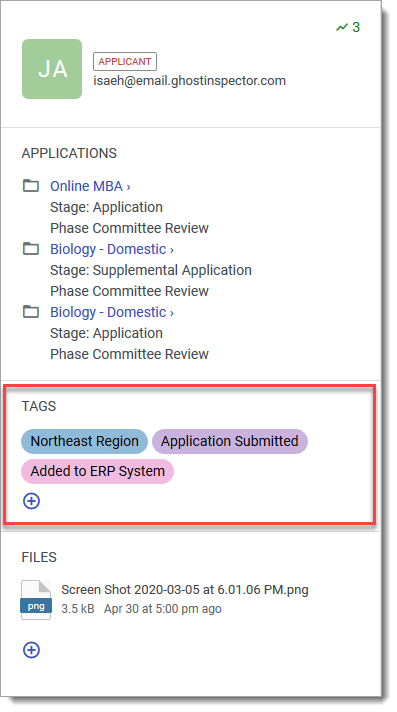
Task: Click the folder icon beside Online MBA
Action: (x=31, y=186)
